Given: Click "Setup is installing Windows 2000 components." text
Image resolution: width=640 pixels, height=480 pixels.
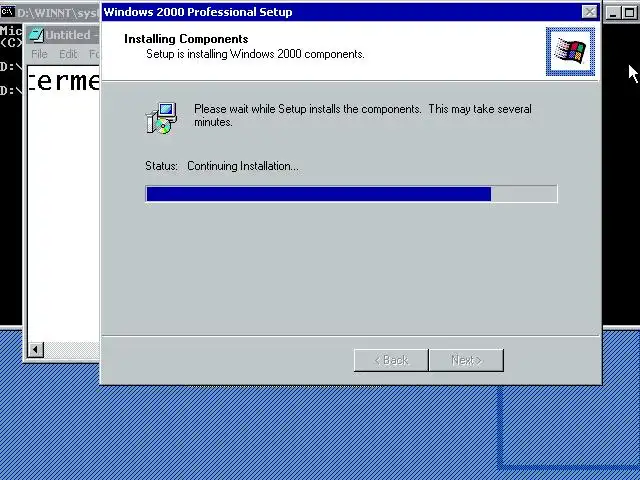Looking at the screenshot, I should [x=255, y=54].
